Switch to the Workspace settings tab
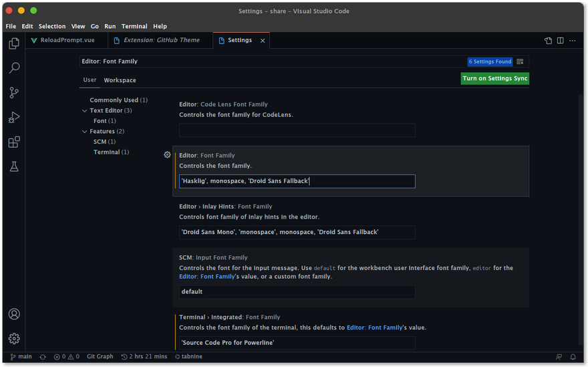The height and width of the screenshot is (367, 588). pyautogui.click(x=120, y=80)
